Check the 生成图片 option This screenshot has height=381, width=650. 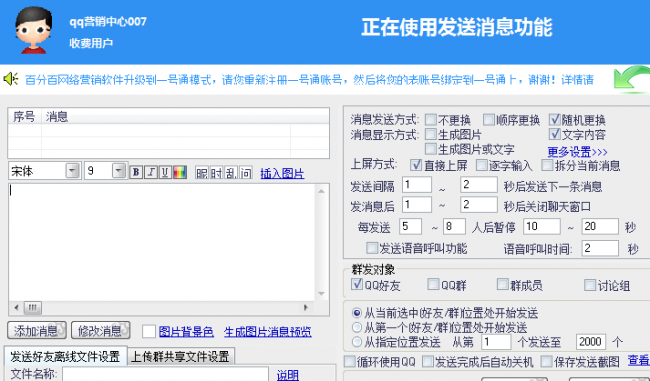(431, 134)
